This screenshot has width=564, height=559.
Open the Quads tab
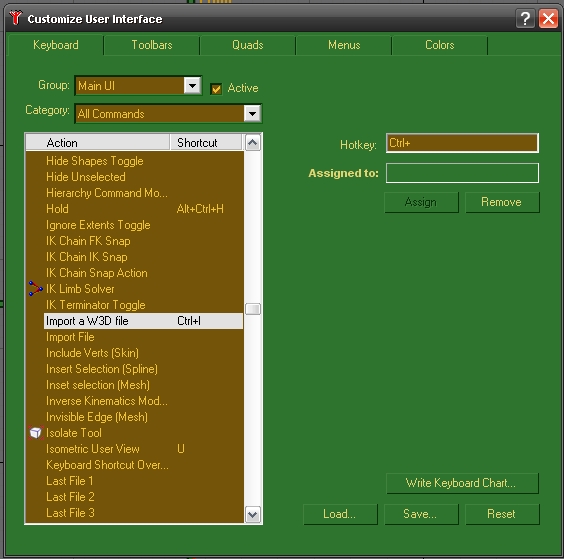(x=247, y=45)
